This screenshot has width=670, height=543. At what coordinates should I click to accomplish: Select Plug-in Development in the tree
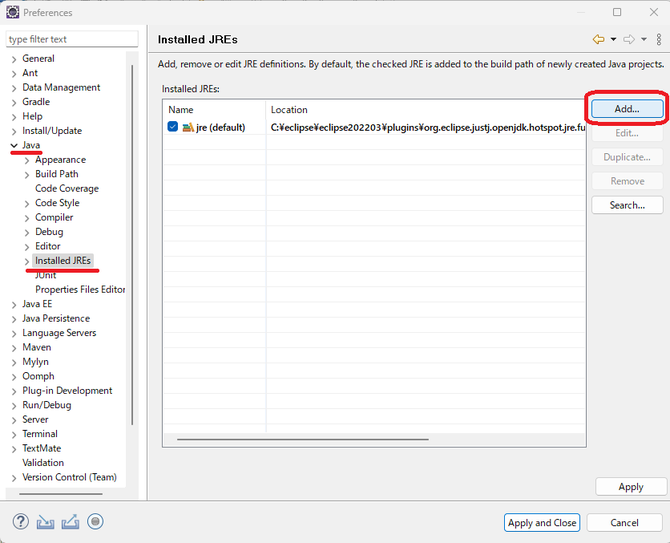click(x=67, y=390)
